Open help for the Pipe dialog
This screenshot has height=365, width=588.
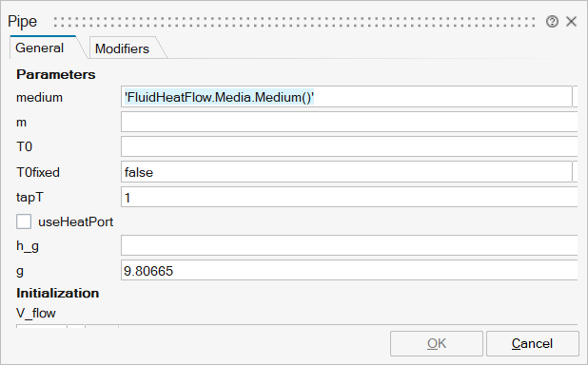(552, 22)
